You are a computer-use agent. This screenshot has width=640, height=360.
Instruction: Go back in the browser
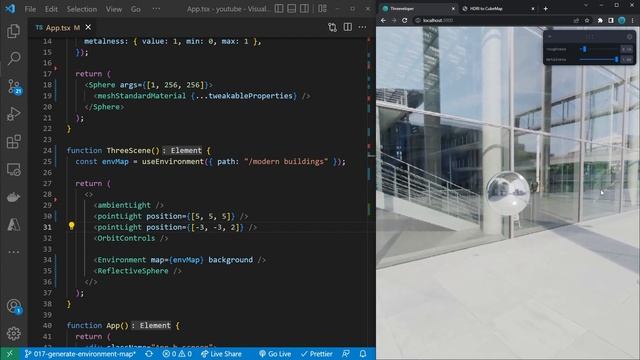click(x=383, y=20)
